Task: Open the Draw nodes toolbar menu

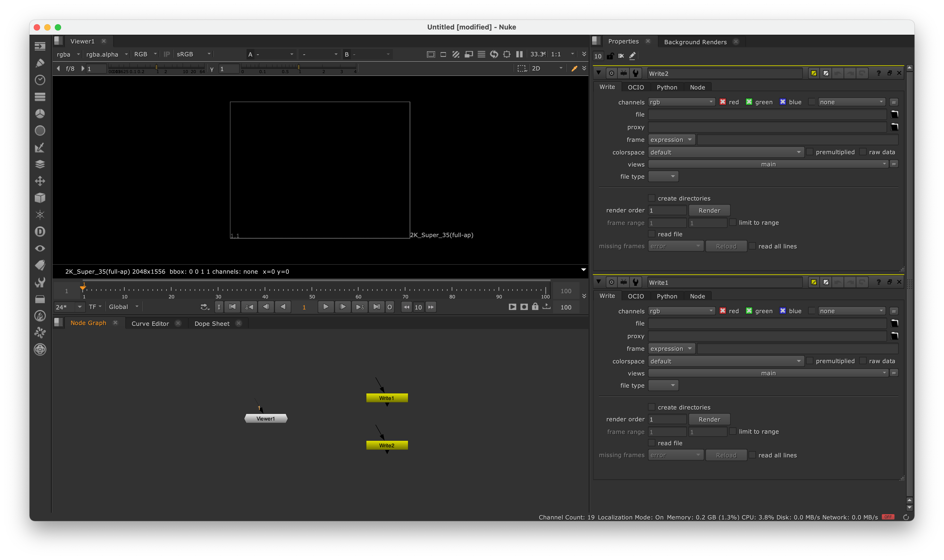Action: coord(40,63)
